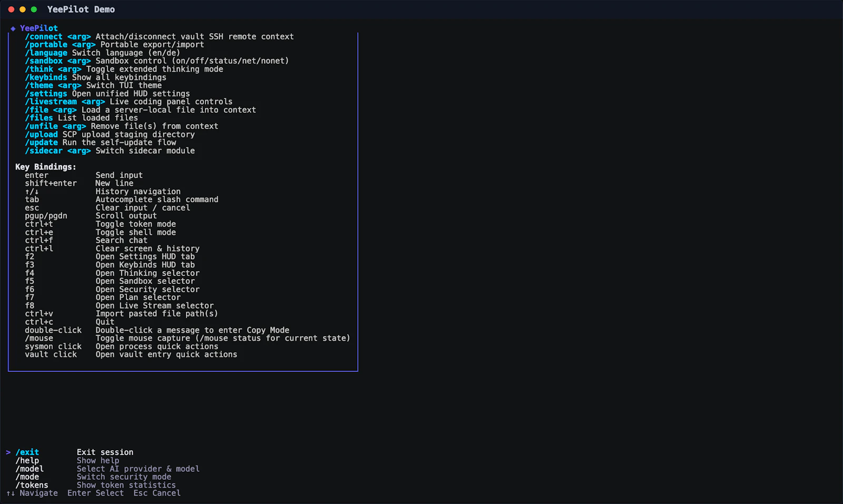Click the /keybinds command text
The image size is (843, 504).
[46, 77]
